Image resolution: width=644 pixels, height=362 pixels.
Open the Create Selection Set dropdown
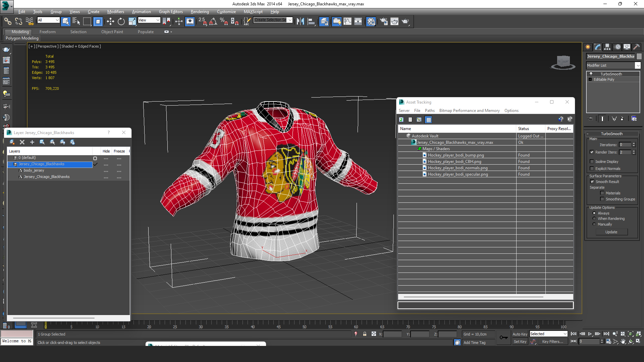coord(290,20)
